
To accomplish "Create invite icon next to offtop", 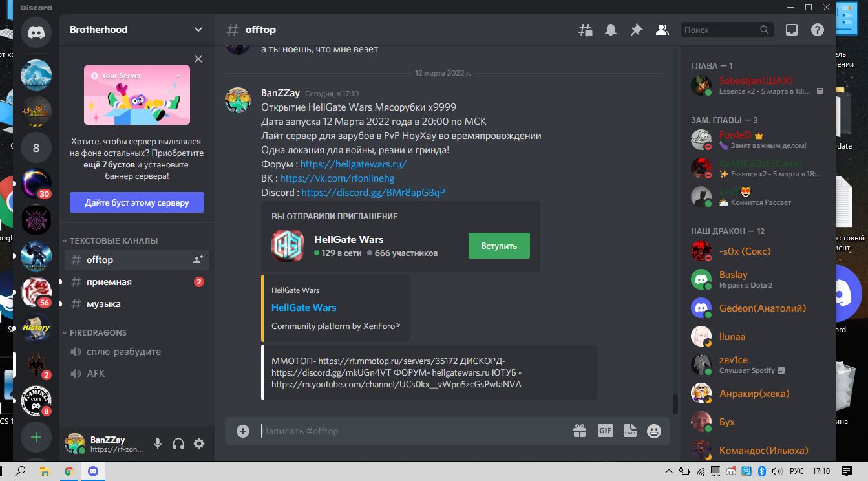I will [198, 260].
